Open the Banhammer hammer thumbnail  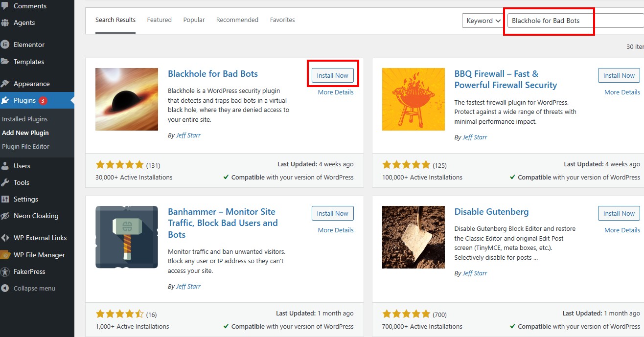127,237
